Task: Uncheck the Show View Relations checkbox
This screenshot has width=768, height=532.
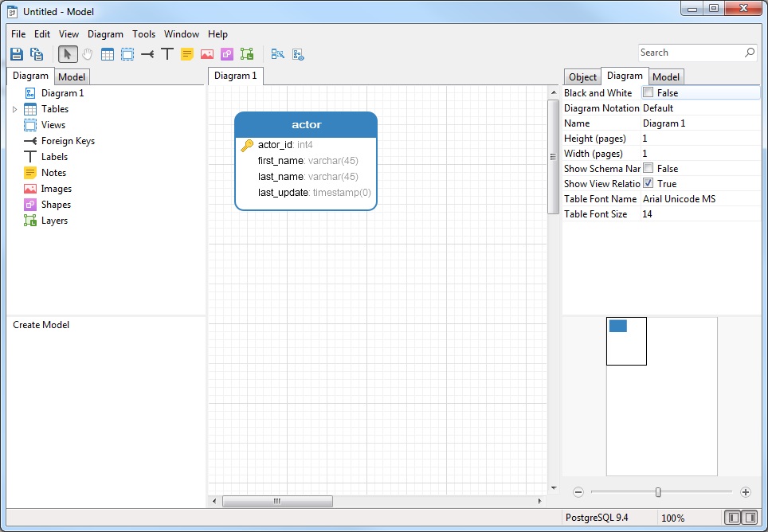Action: 648,183
